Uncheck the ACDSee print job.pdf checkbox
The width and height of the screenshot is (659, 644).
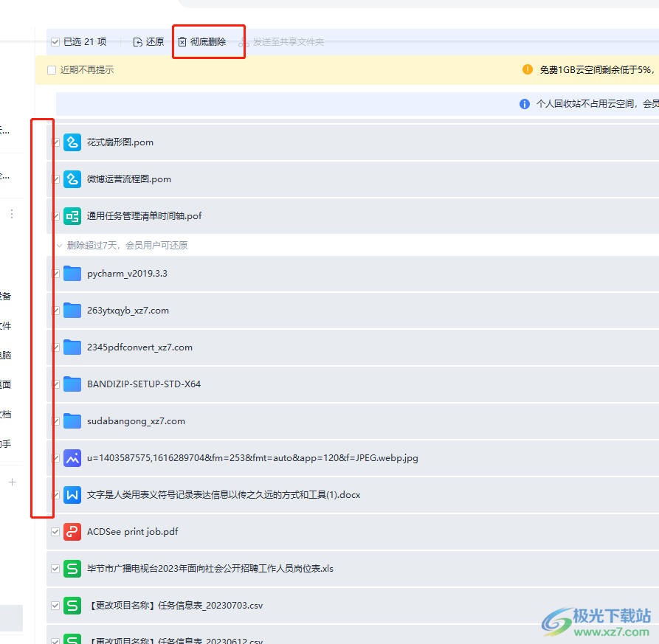[x=55, y=532]
